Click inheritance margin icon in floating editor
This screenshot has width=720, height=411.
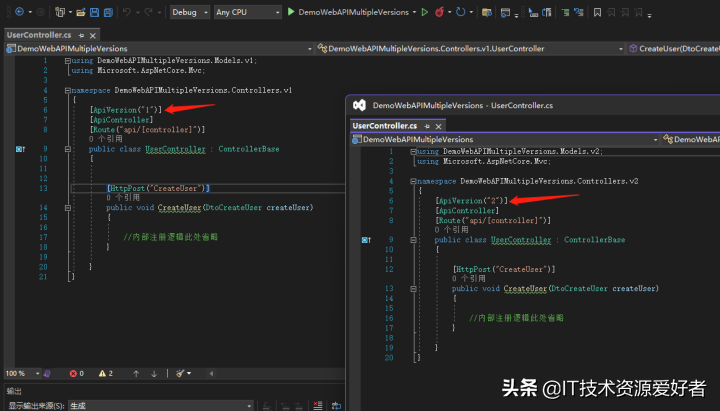[x=366, y=240]
